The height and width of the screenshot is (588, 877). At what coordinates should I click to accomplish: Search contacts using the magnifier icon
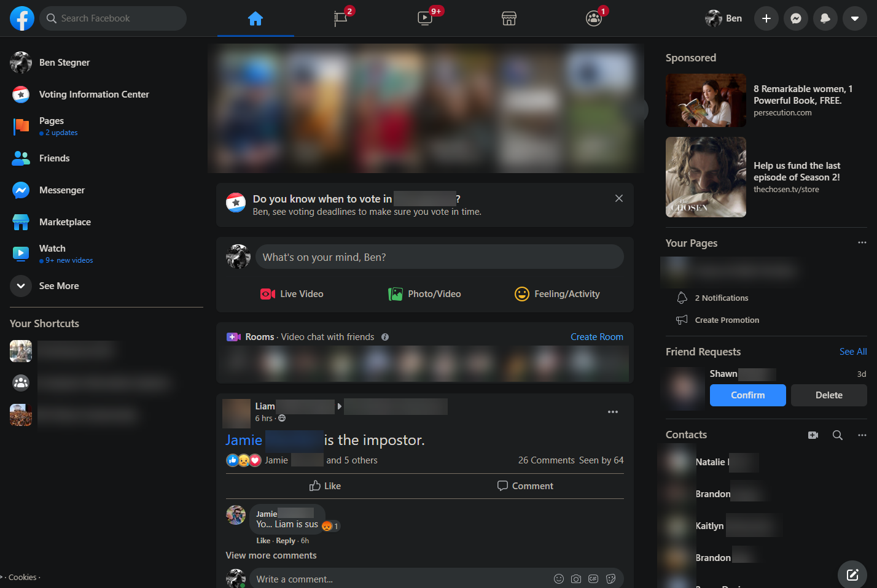pyautogui.click(x=838, y=435)
